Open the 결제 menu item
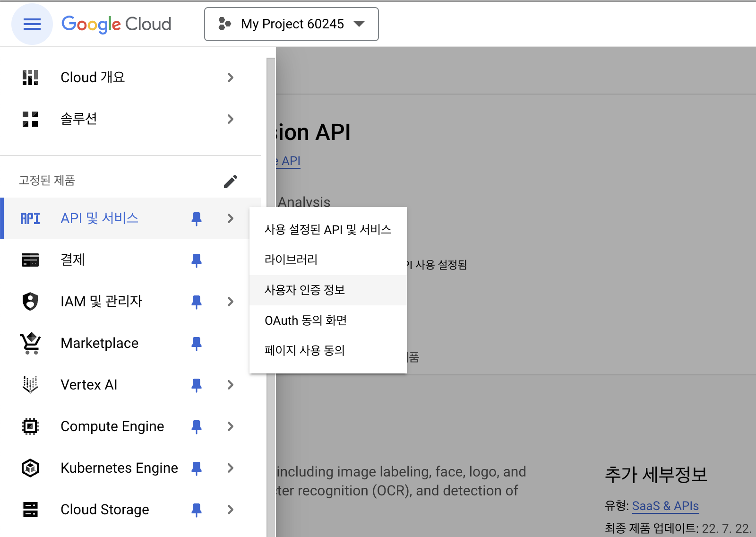756x537 pixels. [130, 260]
